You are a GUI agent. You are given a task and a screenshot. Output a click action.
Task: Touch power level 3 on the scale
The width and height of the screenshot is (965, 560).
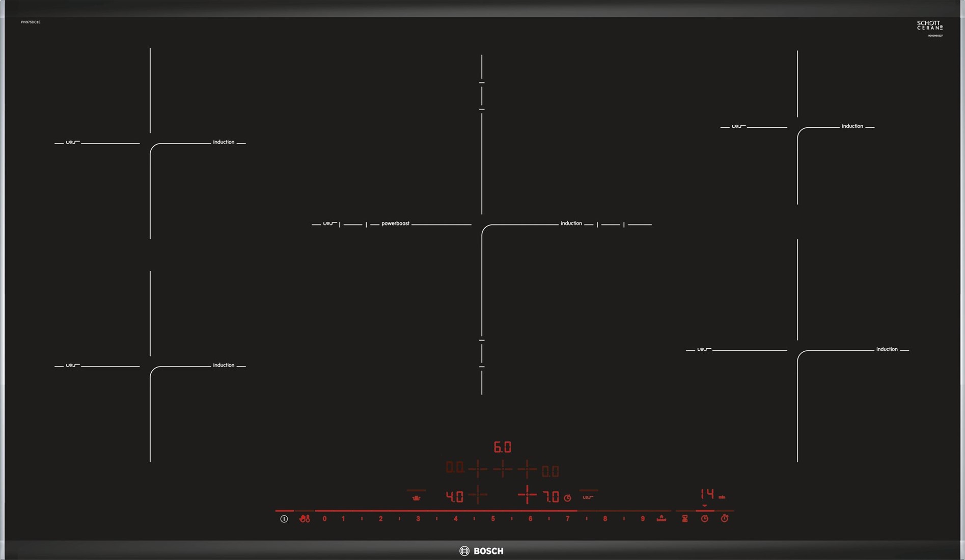[x=418, y=518]
